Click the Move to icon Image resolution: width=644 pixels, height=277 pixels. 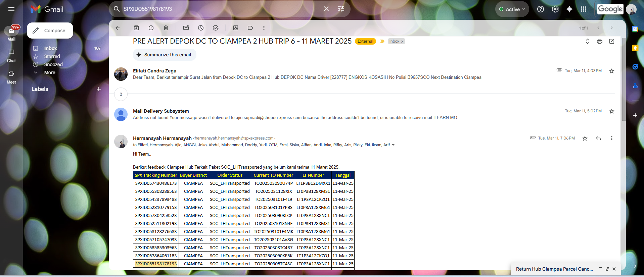[x=236, y=28]
